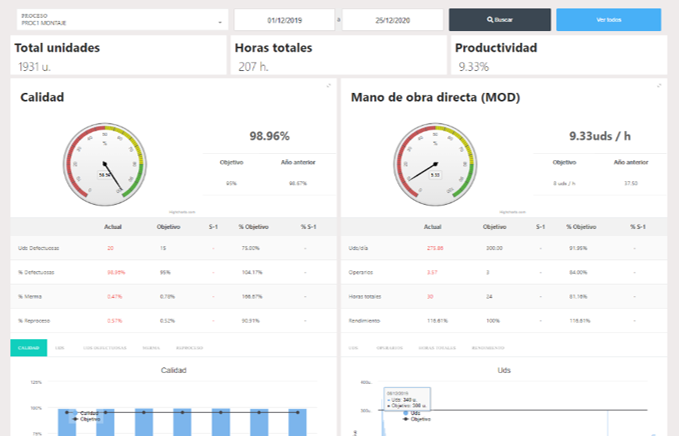Expand the Mano de obra directa panel
The height and width of the screenshot is (436, 679).
pos(659,86)
